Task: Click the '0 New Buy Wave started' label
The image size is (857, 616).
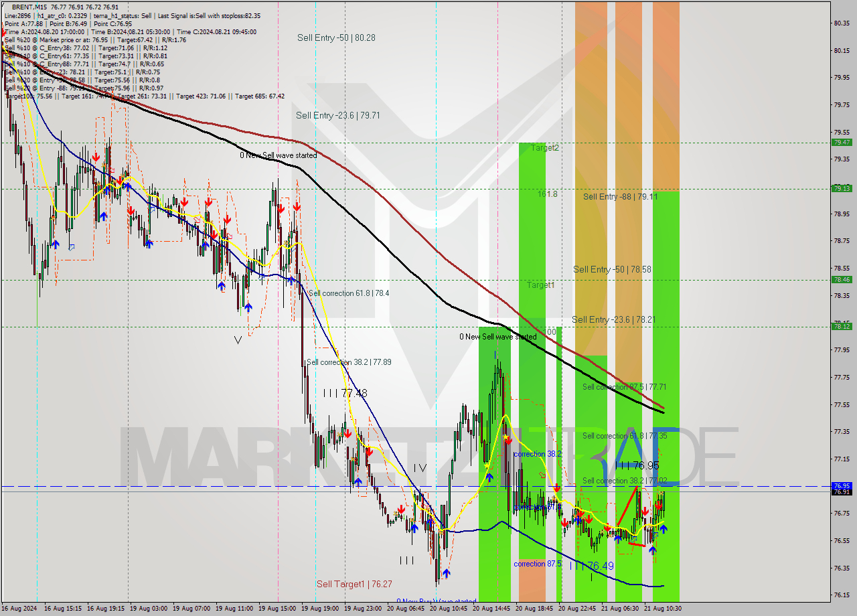Action: 437,601
